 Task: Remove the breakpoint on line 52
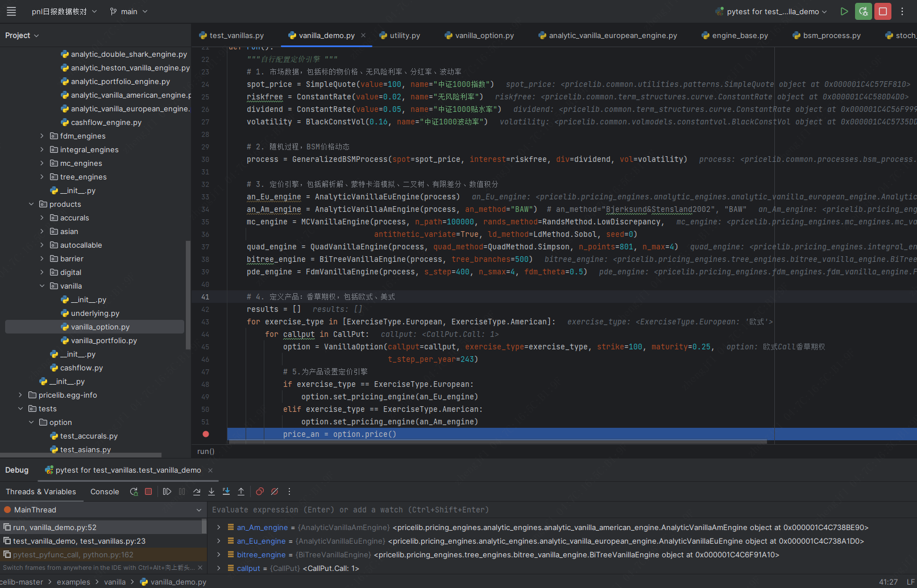click(206, 434)
